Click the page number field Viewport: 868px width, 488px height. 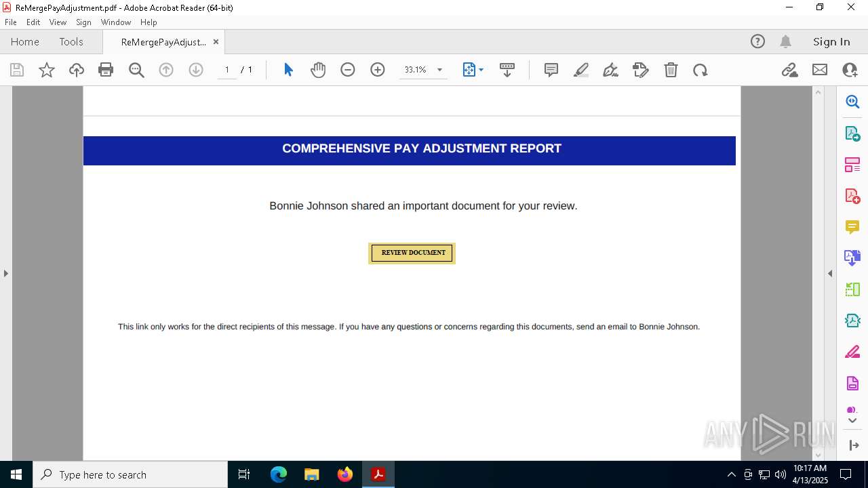[x=227, y=70]
